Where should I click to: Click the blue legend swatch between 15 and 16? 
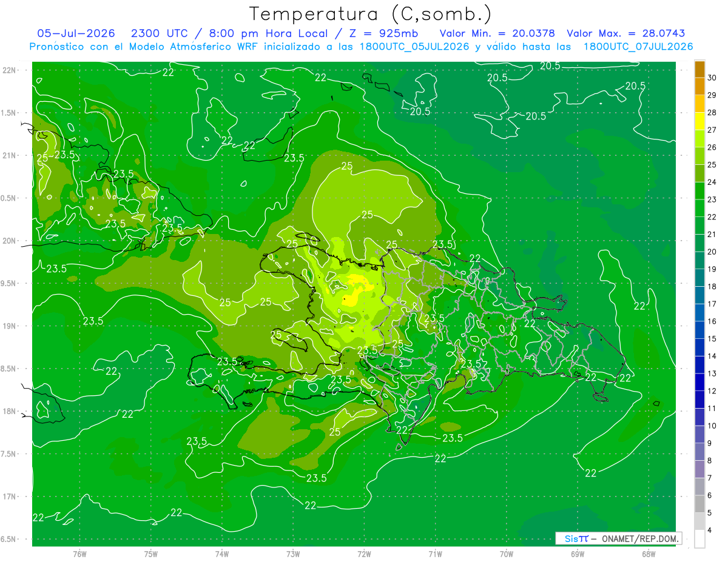pyautogui.click(x=699, y=330)
